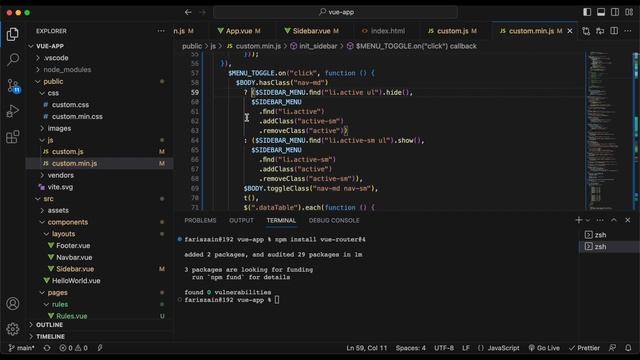Open the Explorer view in activity bar
Image resolution: width=640 pixels, height=360 pixels.
pos(13,34)
